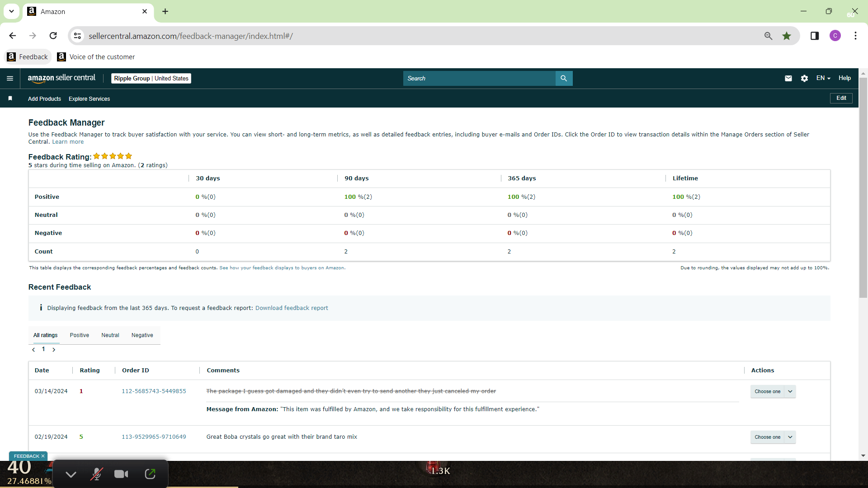Click the 90 days Positive 100% cell

pos(358,197)
